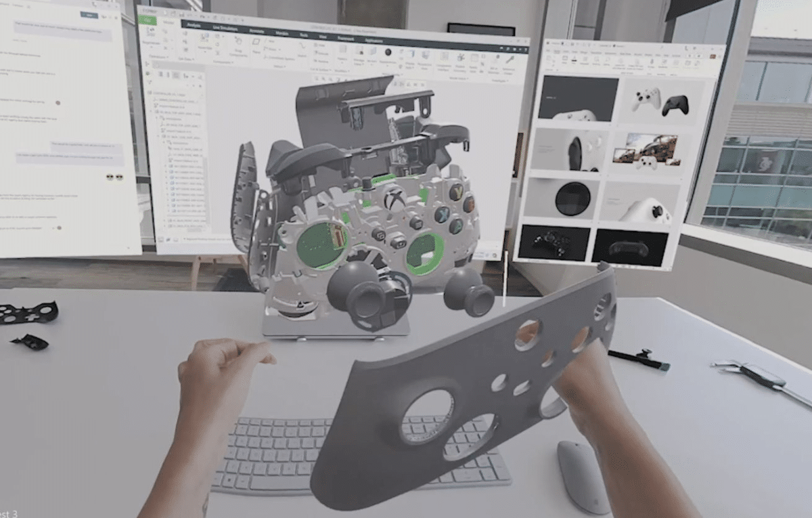Screen dimensions: 812x518
Task: Open the Manikin ribbon tab
Action: 281,33
